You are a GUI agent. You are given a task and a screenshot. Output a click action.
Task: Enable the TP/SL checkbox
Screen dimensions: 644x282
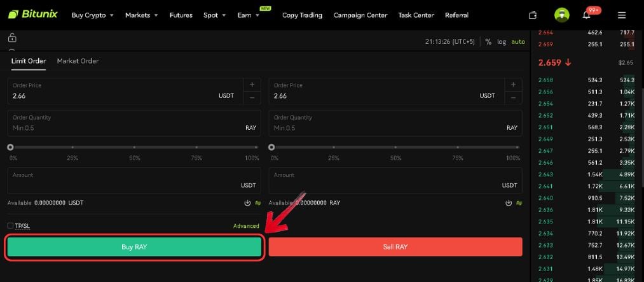click(x=10, y=226)
